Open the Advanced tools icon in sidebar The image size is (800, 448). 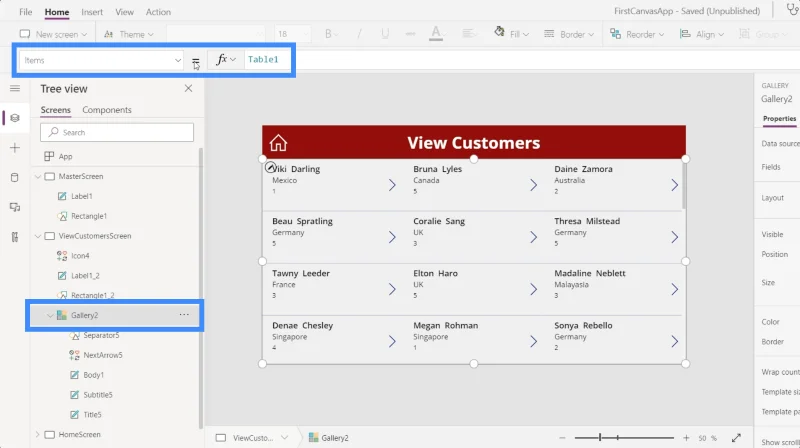pyautogui.click(x=15, y=237)
